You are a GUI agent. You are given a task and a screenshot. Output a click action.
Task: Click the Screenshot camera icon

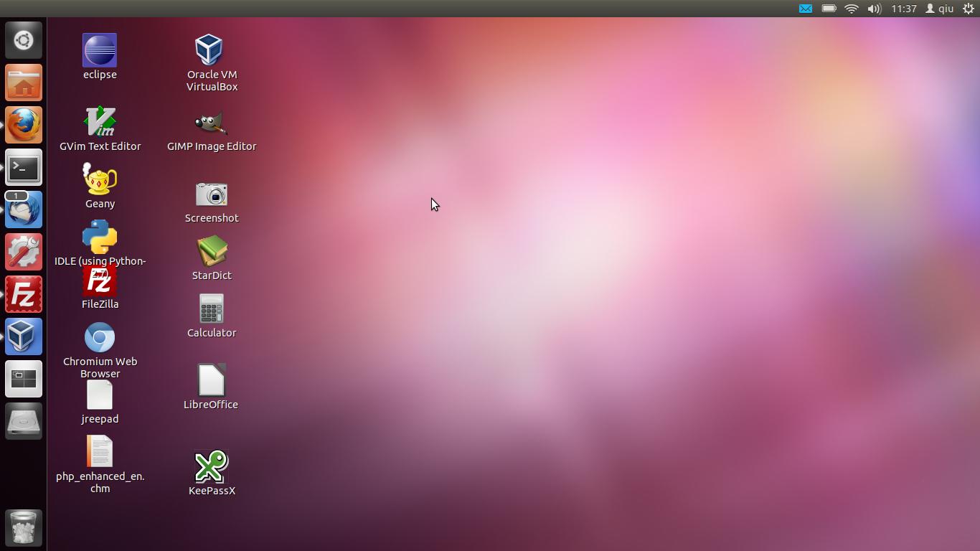coord(212,194)
